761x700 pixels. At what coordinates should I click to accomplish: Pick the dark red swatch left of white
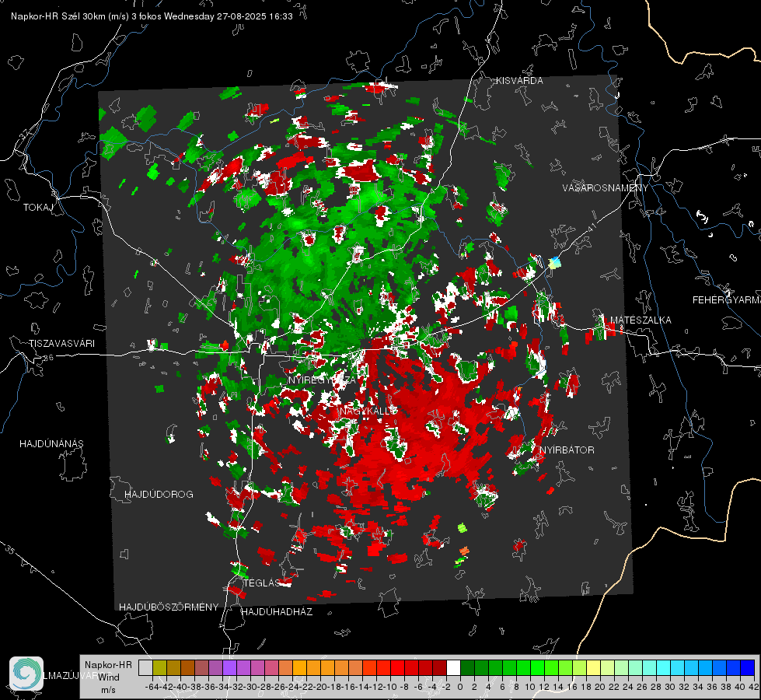pos(439,667)
